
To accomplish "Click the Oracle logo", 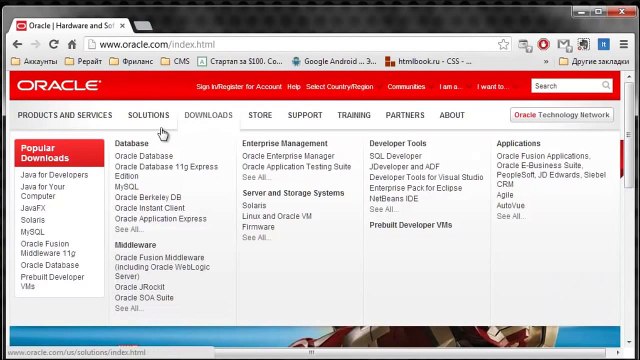I will (x=59, y=85).
